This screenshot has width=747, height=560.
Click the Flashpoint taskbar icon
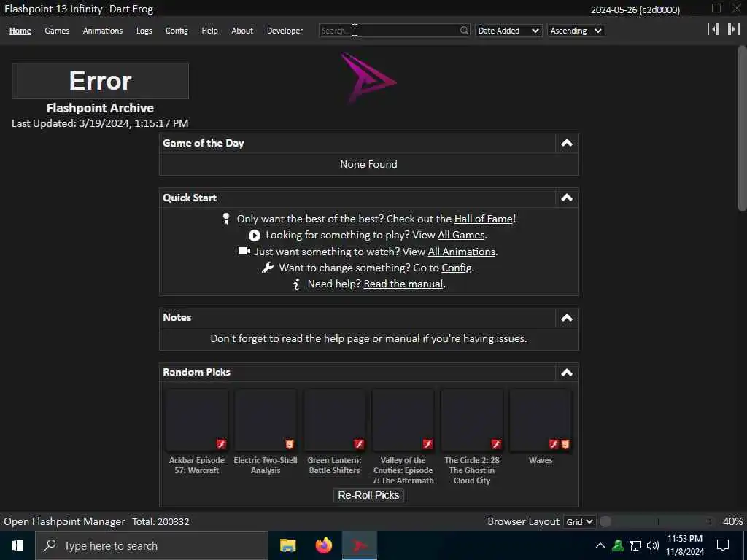point(359,545)
